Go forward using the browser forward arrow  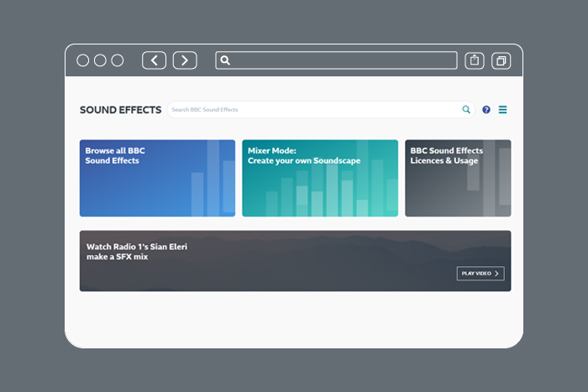pyautogui.click(x=185, y=60)
